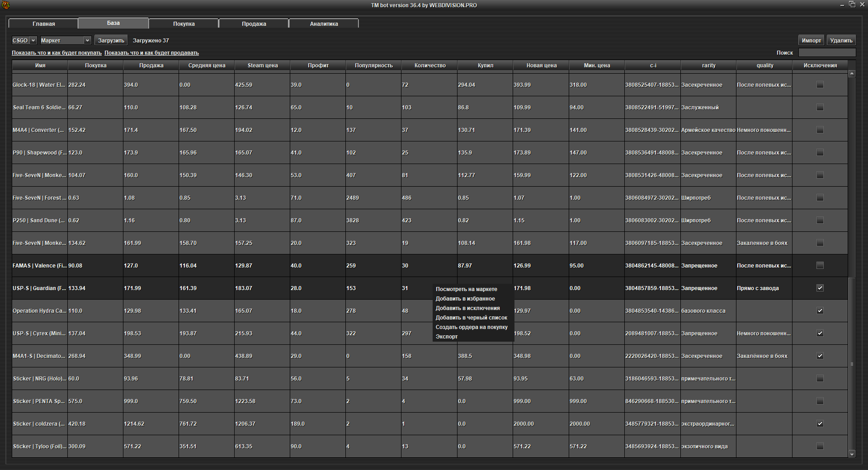Select 'Добавить в черный список' menu entry
This screenshot has height=470, width=868.
(x=471, y=318)
